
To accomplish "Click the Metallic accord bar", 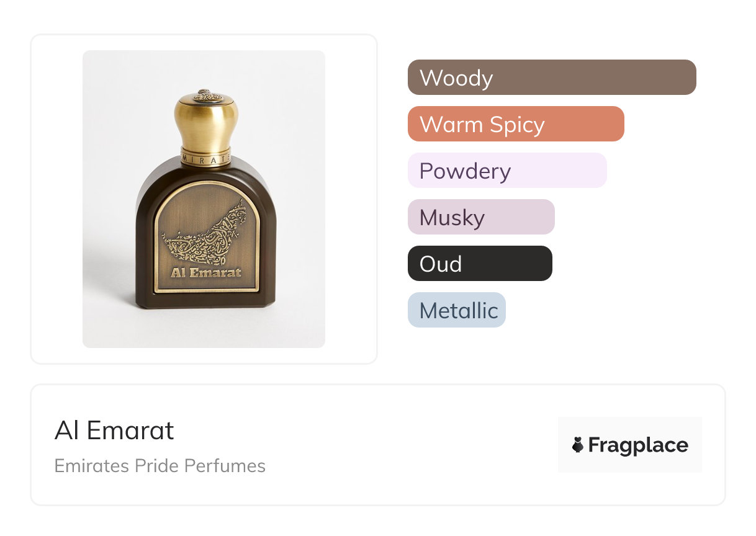I will [x=456, y=310].
